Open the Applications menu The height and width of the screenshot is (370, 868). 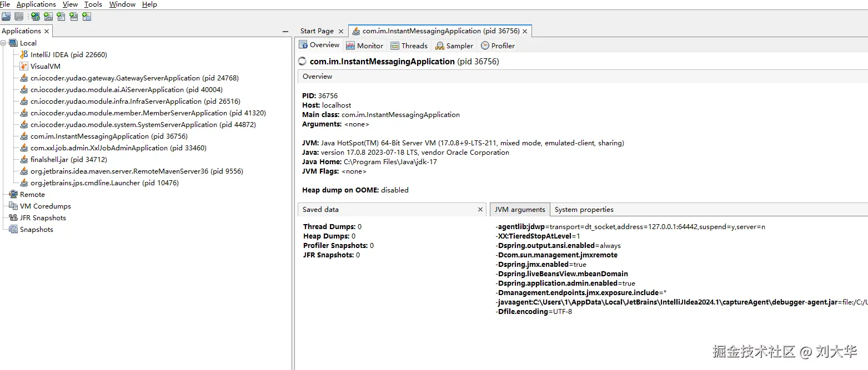[36, 4]
